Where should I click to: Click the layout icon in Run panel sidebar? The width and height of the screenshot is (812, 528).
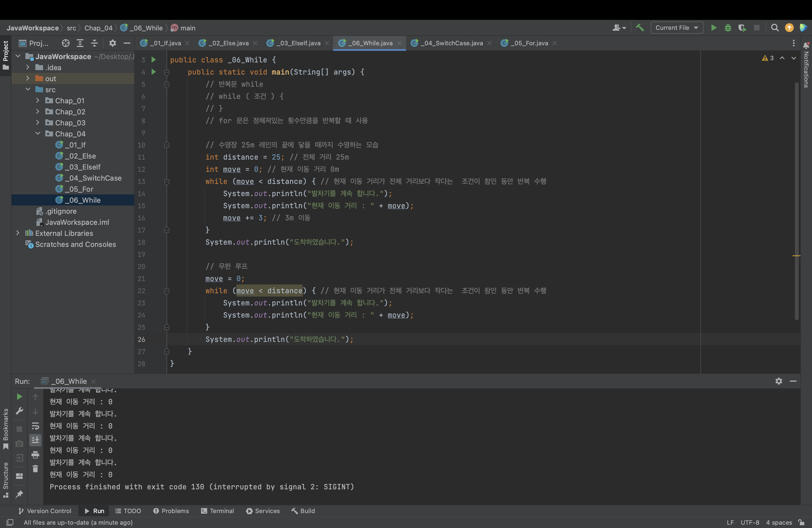pyautogui.click(x=19, y=476)
